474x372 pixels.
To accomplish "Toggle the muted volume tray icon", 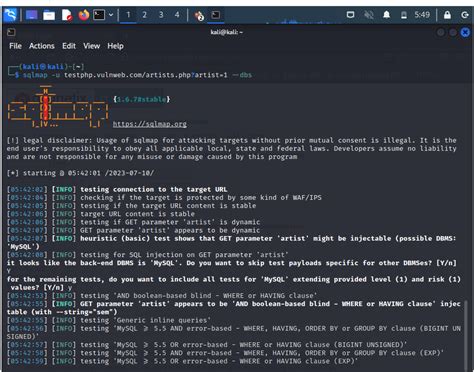I will pos(369,15).
